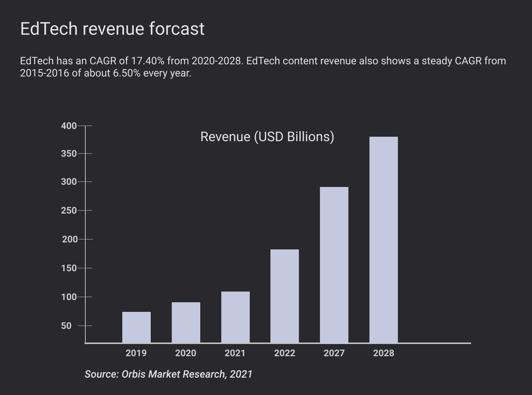Click the "400" y-axis value
Image resolution: width=532 pixels, height=395 pixels.
69,126
